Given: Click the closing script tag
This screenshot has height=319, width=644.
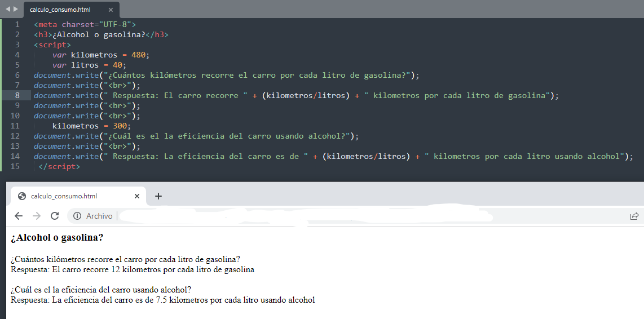Looking at the screenshot, I should click(x=59, y=167).
